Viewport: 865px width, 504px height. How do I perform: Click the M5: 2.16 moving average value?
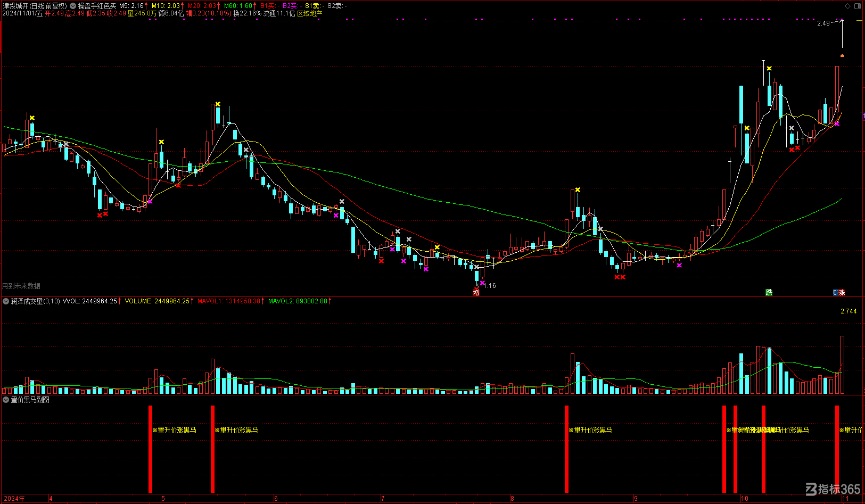click(x=131, y=6)
